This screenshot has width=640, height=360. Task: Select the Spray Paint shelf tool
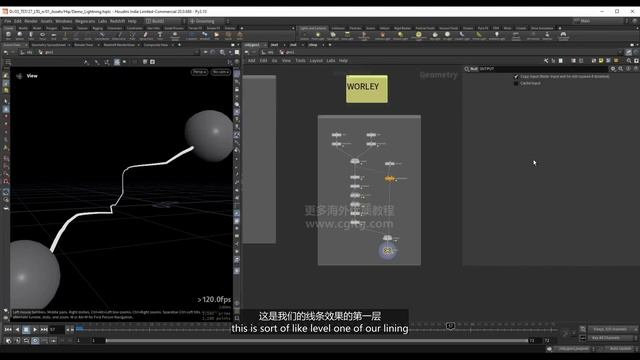146,36
